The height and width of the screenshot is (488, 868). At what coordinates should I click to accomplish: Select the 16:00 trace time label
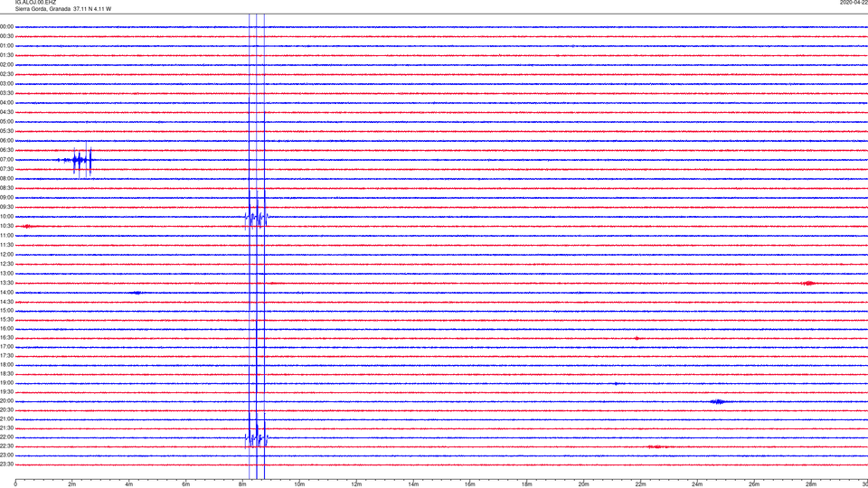pyautogui.click(x=6, y=329)
